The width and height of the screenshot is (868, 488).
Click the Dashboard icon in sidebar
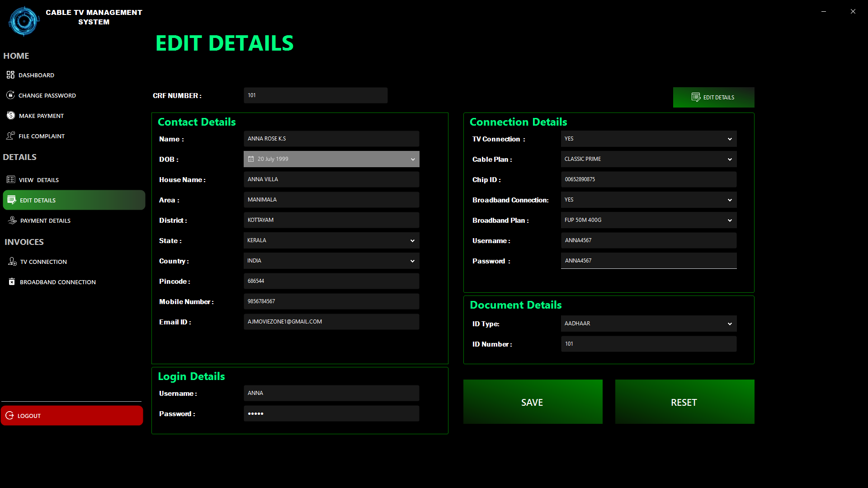pos(11,75)
